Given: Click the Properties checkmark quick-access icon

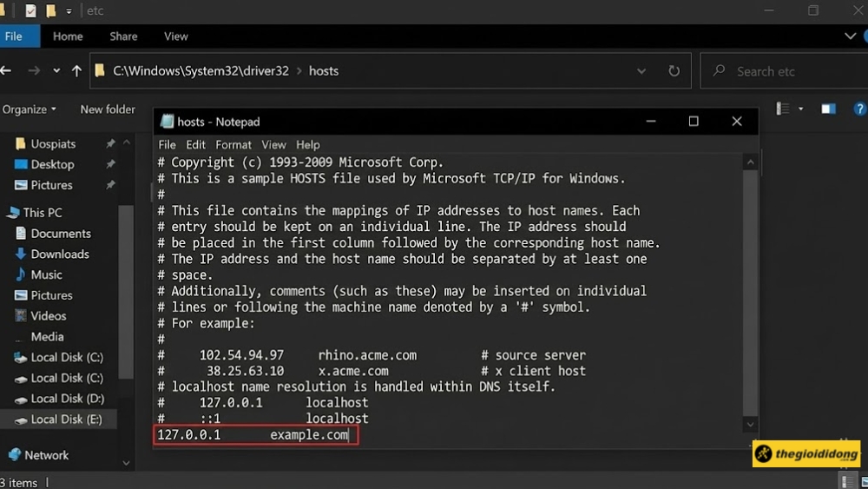Looking at the screenshot, I should [31, 10].
